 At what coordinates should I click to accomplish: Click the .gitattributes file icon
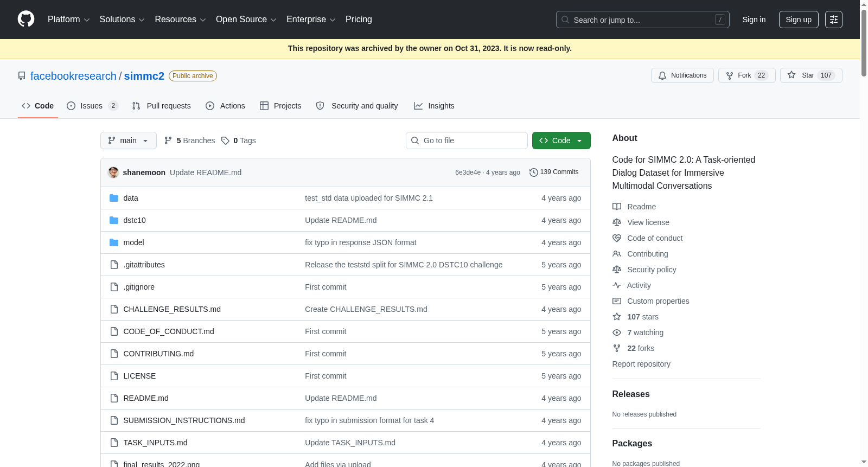click(114, 265)
